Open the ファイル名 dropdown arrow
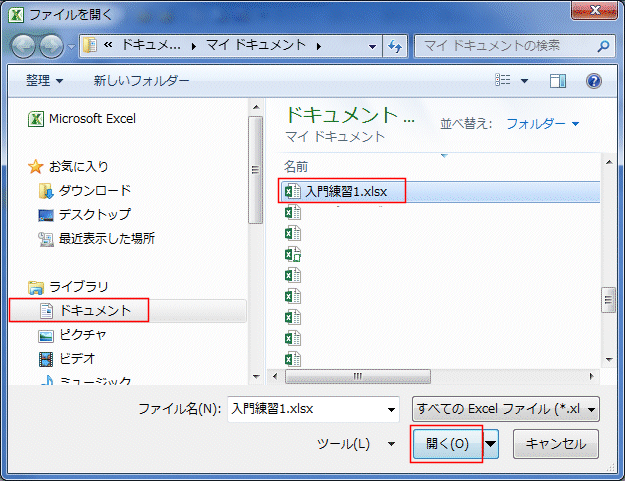Screen dimensions: 625x481 tap(391, 410)
